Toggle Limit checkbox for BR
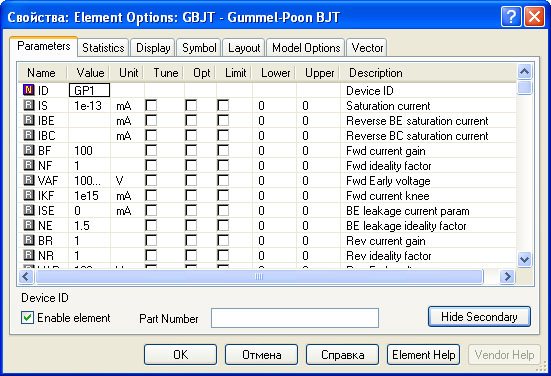Image resolution: width=551 pixels, height=376 pixels. tap(223, 240)
